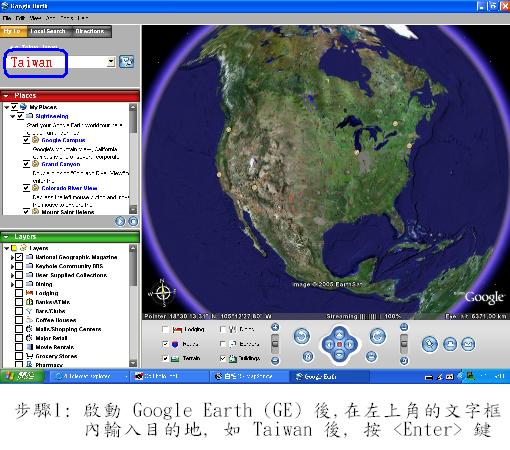
Task: Select the Fly To tab
Action: 13,31
